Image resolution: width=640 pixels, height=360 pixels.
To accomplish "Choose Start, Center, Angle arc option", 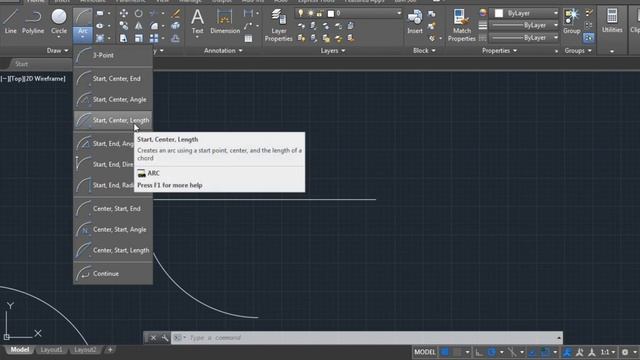I will pyautogui.click(x=113, y=99).
